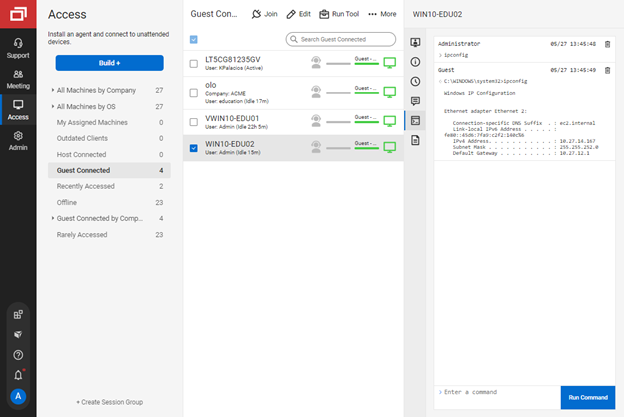Delete the Administrator ipconfig command entry
This screenshot has width=624, height=417.
[x=607, y=44]
